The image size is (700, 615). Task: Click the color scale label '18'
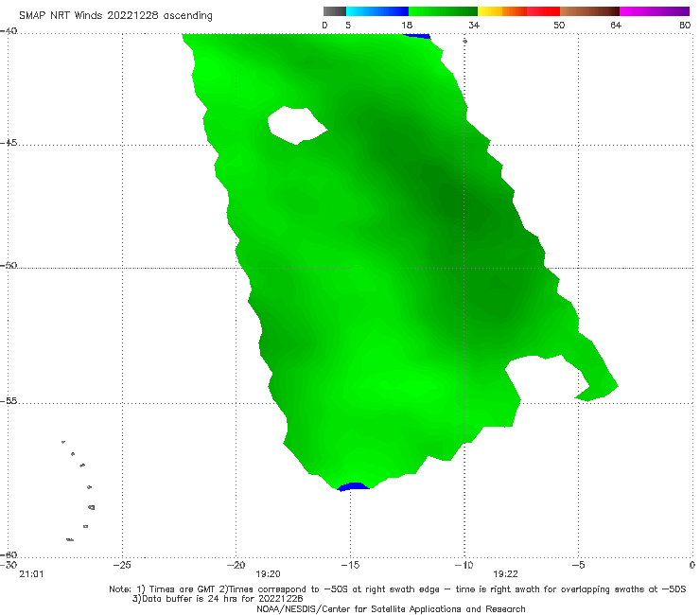pos(407,25)
